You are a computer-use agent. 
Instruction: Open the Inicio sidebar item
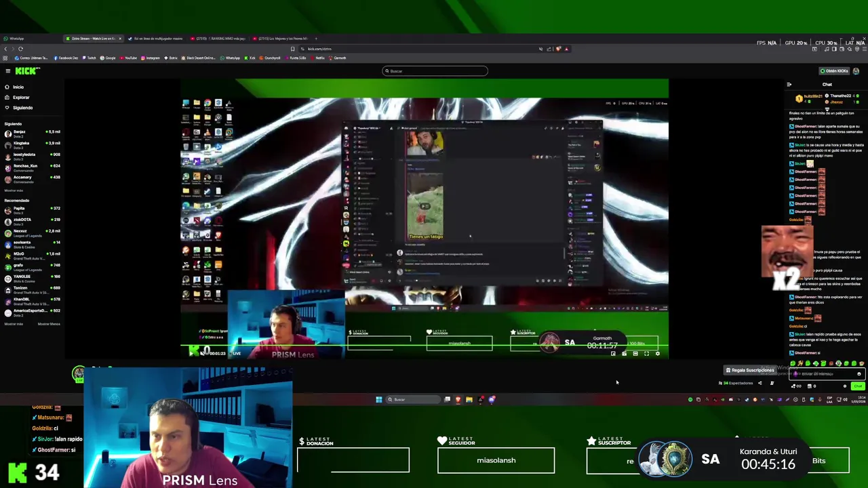click(x=14, y=87)
